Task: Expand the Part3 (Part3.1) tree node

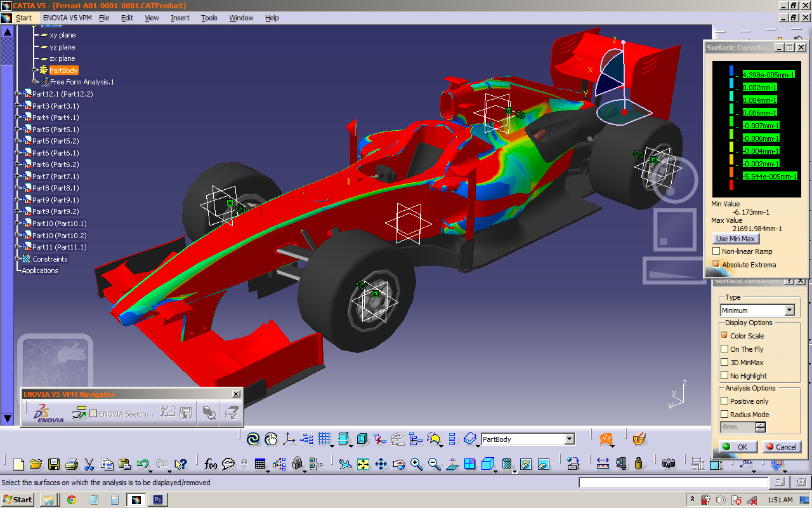Action: tap(18, 106)
